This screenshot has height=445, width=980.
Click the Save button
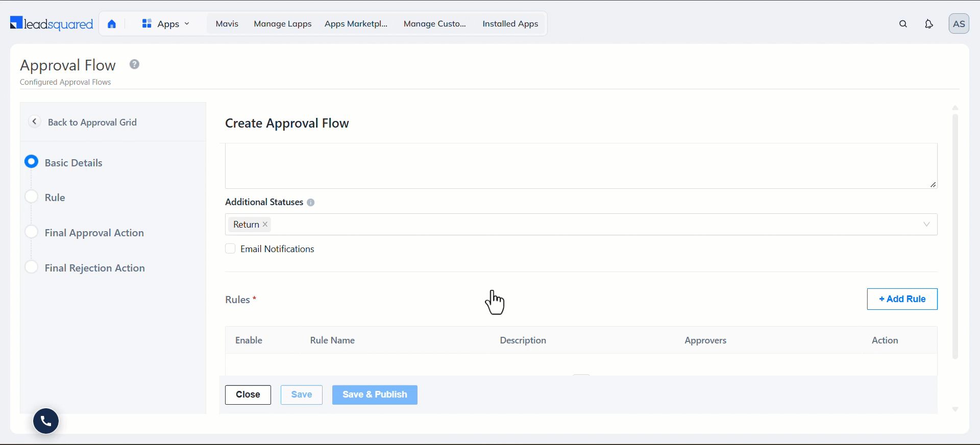tap(302, 394)
